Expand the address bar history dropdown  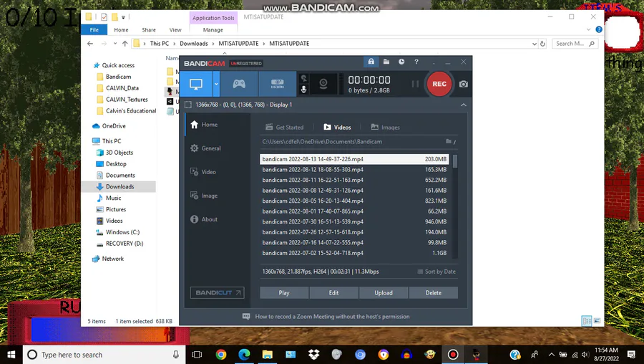534,44
